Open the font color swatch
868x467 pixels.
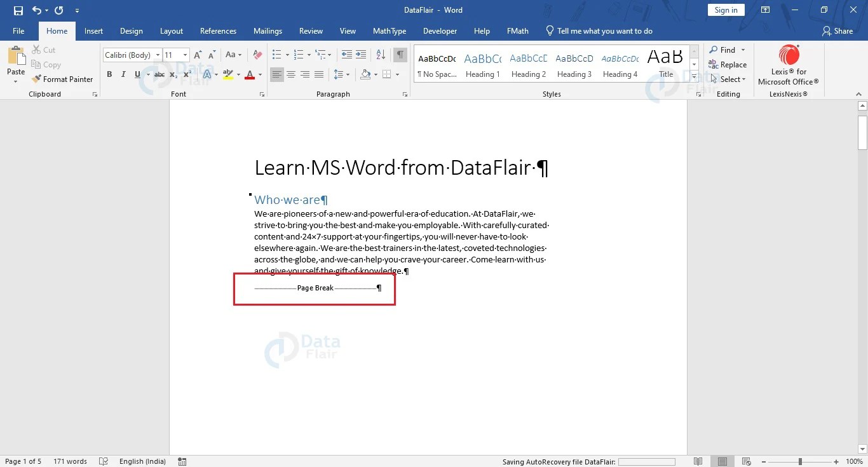coord(250,74)
